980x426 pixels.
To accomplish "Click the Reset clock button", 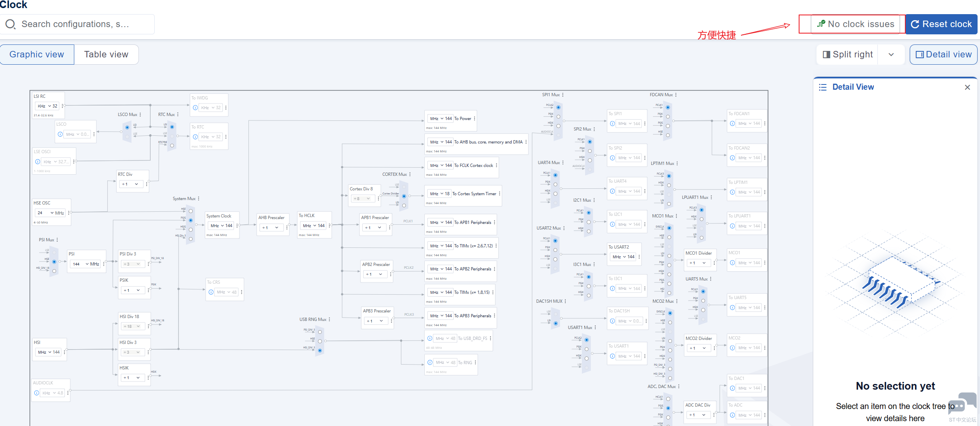I will coord(941,24).
